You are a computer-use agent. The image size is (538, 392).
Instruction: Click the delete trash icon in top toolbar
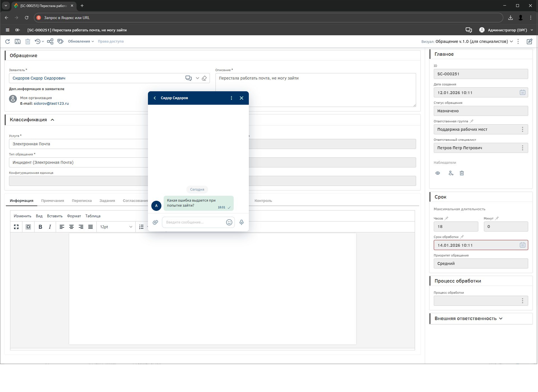point(28,41)
